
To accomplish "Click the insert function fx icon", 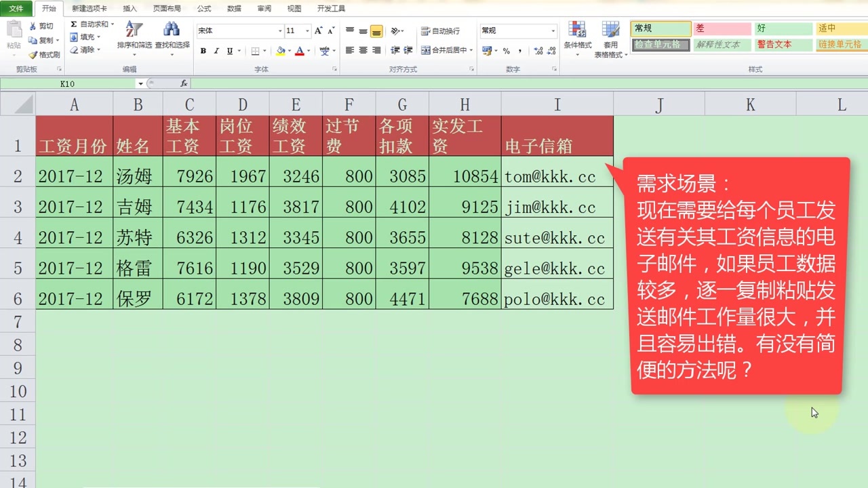I will click(x=184, y=83).
